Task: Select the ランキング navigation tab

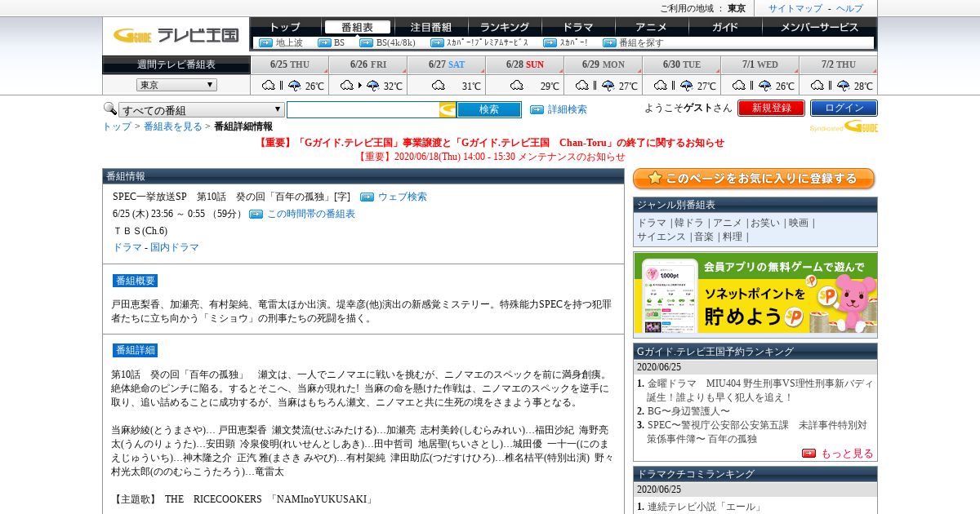Action: 505,27
